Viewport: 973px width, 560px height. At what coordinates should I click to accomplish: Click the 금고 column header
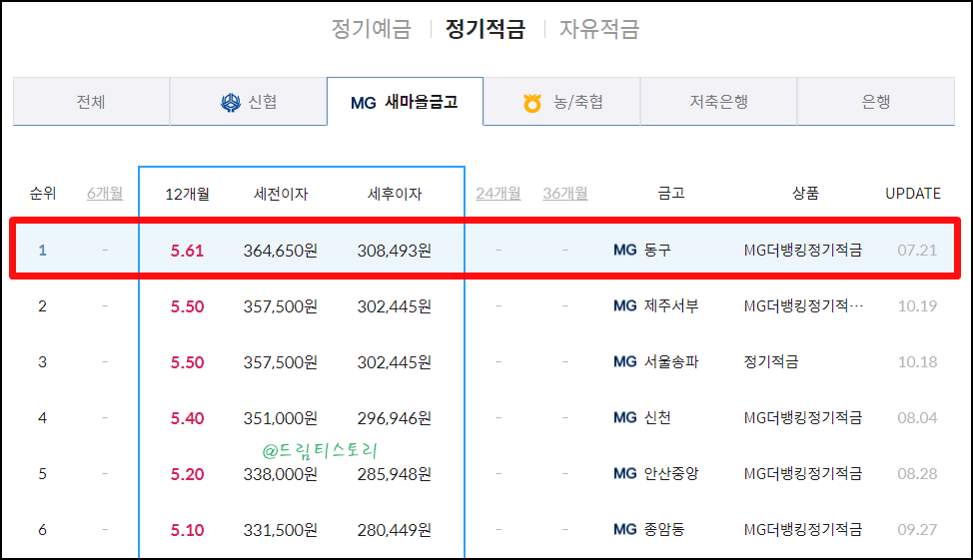pyautogui.click(x=670, y=194)
